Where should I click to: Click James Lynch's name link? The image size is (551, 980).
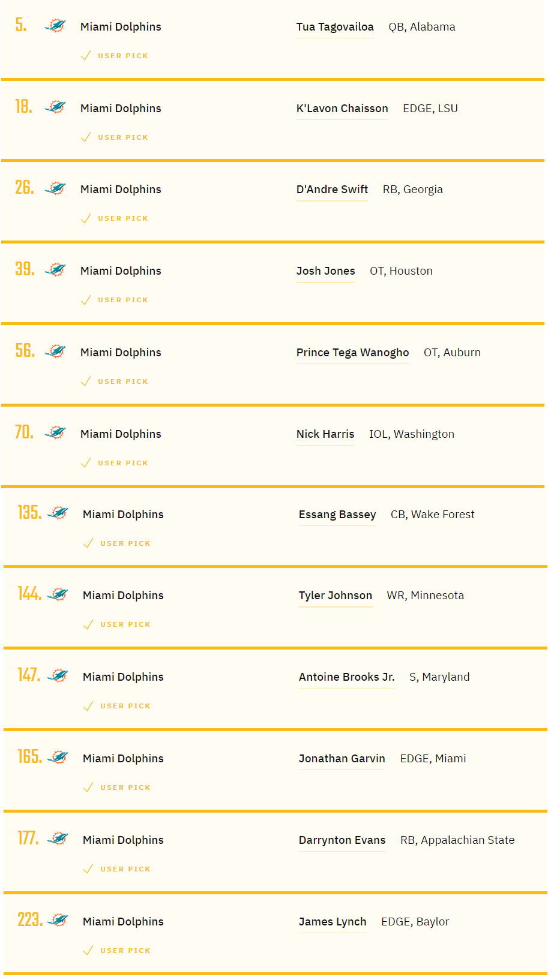coord(333,922)
